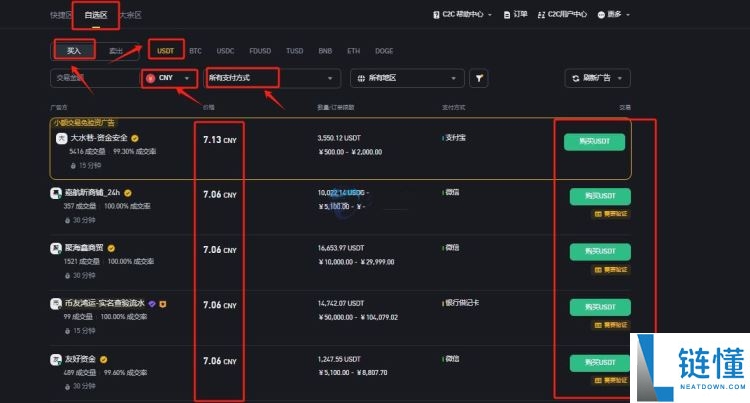Open C2C用户中心 user center
The height and width of the screenshot is (403, 750).
(562, 15)
